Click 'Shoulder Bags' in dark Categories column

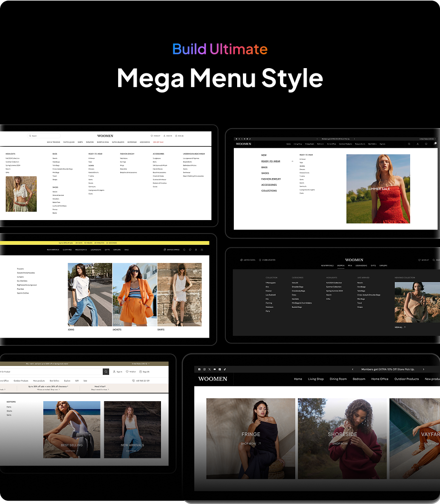pyautogui.click(x=298, y=287)
